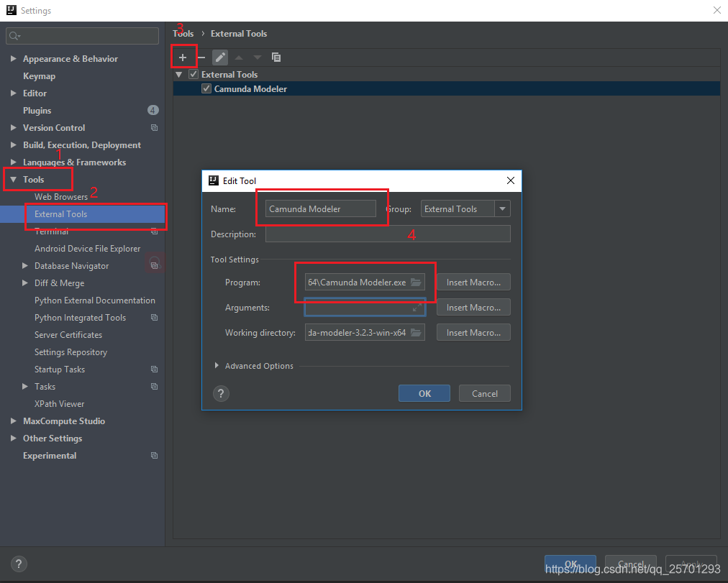This screenshot has height=583, width=728.
Task: Expand the Editor section arrow
Action: coord(14,93)
